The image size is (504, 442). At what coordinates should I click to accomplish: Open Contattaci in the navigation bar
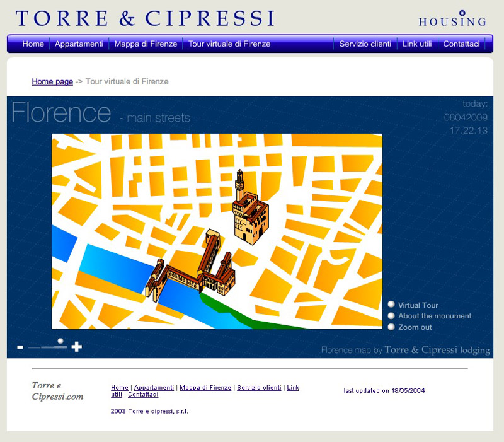461,44
